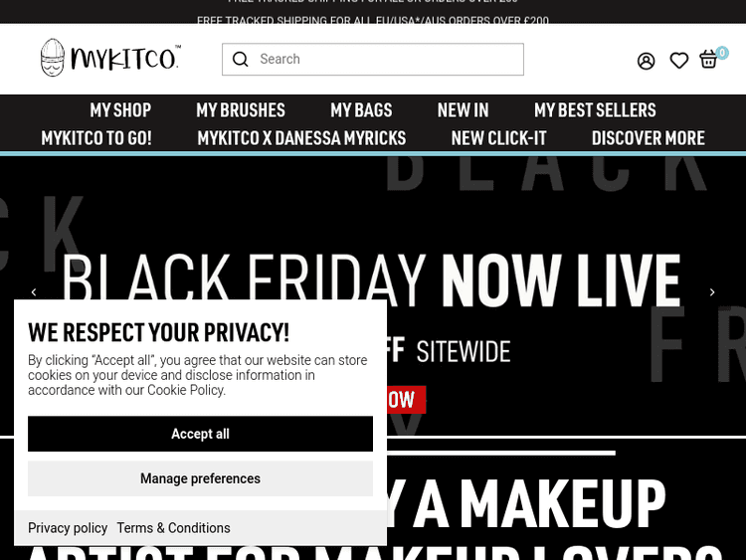
Task: Go to next banner slide arrow
Action: [x=712, y=292]
